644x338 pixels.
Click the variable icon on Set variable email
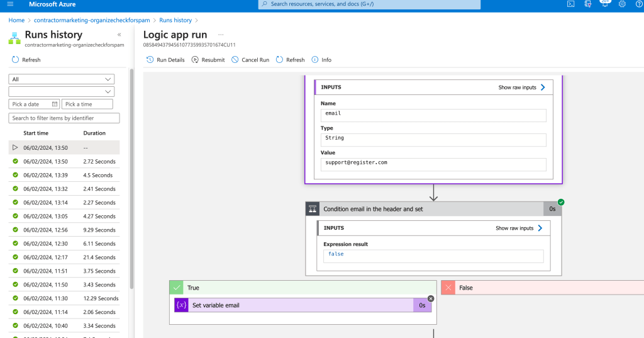182,305
